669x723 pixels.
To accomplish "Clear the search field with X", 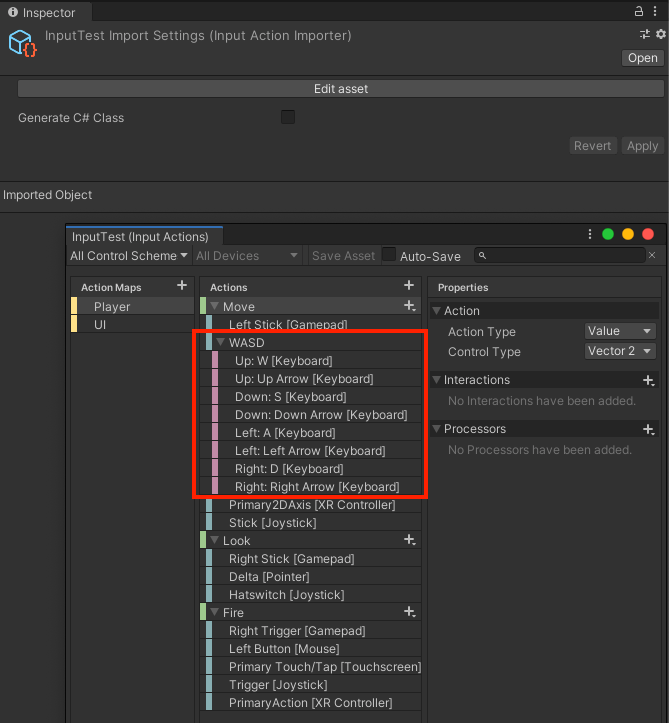I will pos(652,255).
